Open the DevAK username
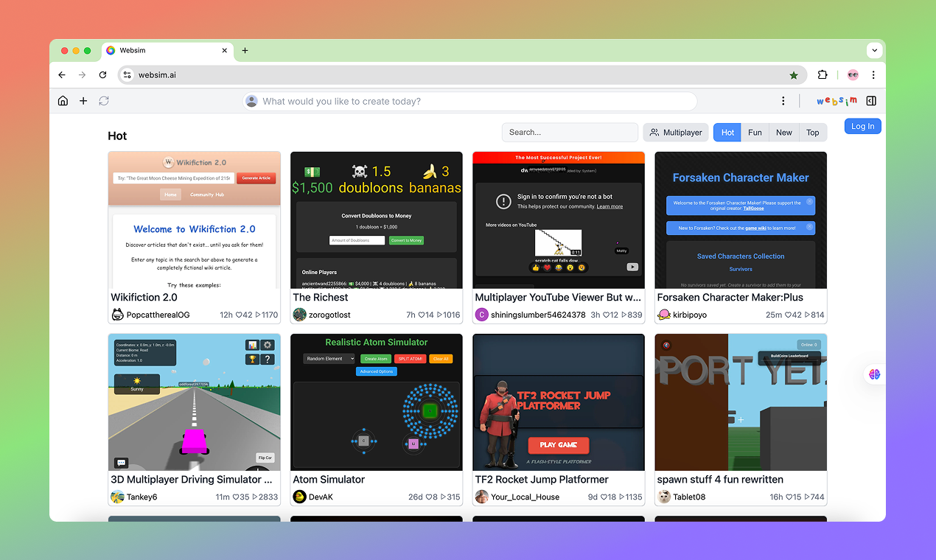 pyautogui.click(x=321, y=497)
